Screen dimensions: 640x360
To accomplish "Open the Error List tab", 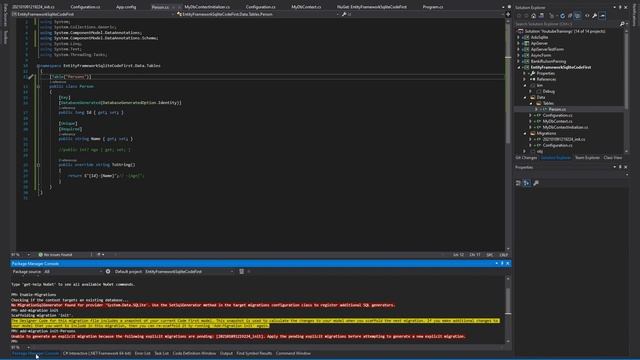I will 142,353.
